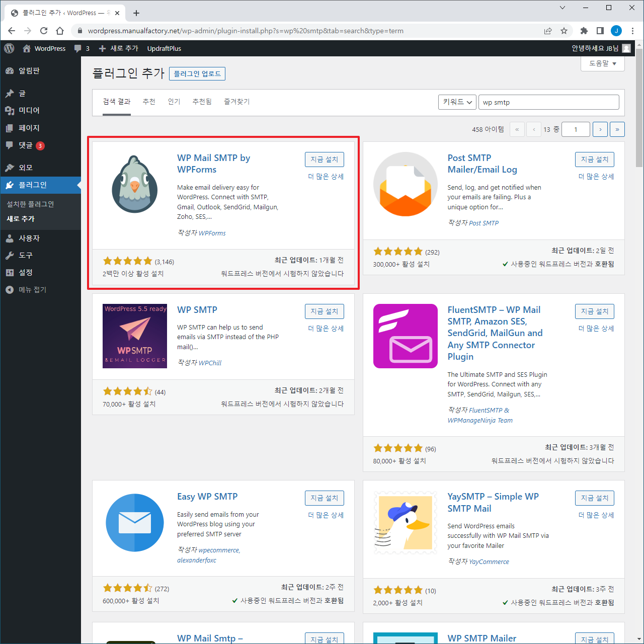Screen dimensions: 644x644
Task: Bookmark this page with the star icon
Action: pyautogui.click(x=564, y=31)
